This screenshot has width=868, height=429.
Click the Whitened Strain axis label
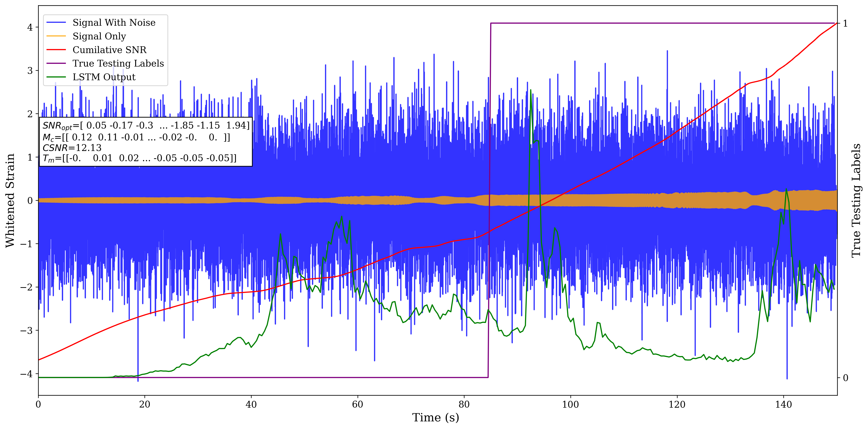pos(10,200)
